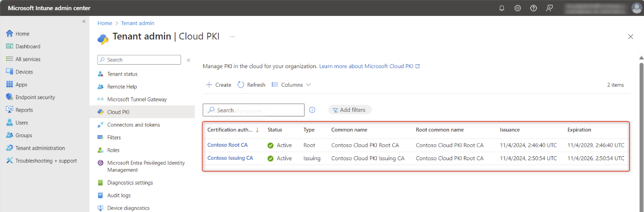Click the help question mark icon

pyautogui.click(x=533, y=8)
